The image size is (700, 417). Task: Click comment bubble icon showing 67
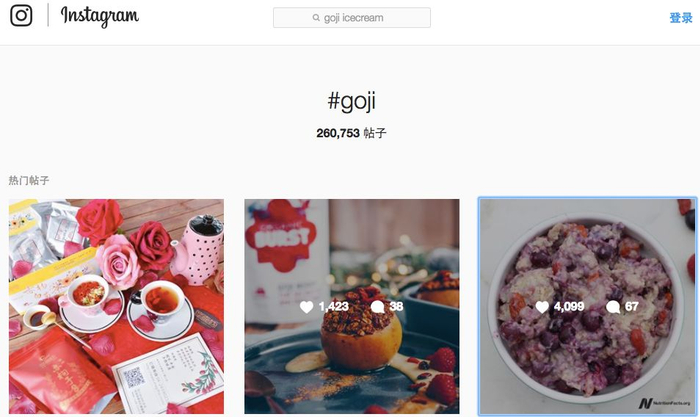613,307
